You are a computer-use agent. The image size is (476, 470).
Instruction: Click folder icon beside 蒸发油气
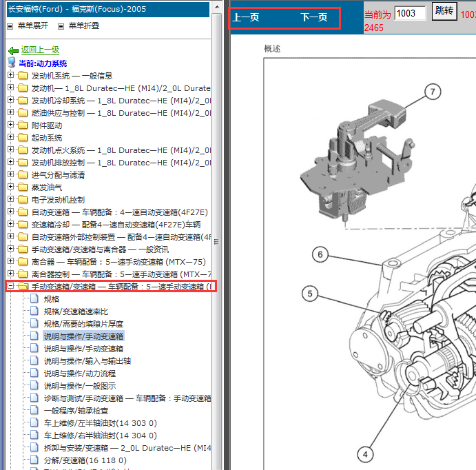point(23,187)
